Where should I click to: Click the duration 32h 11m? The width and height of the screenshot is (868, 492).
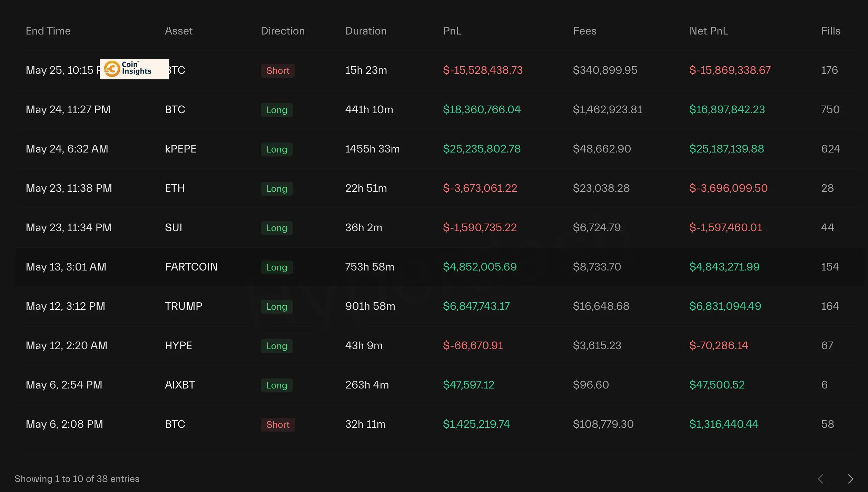pos(365,424)
